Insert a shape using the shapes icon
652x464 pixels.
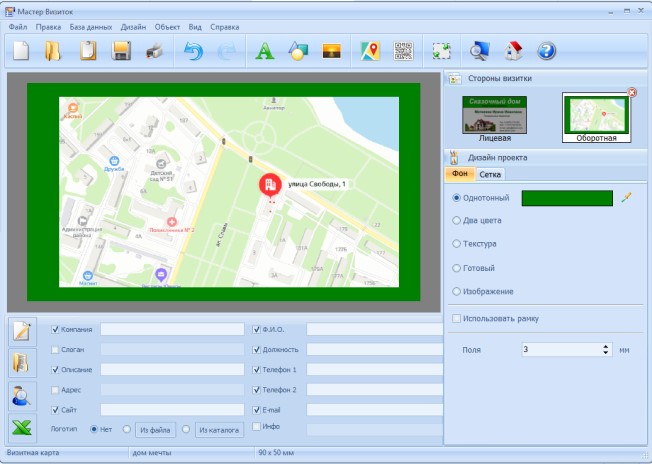click(x=298, y=51)
